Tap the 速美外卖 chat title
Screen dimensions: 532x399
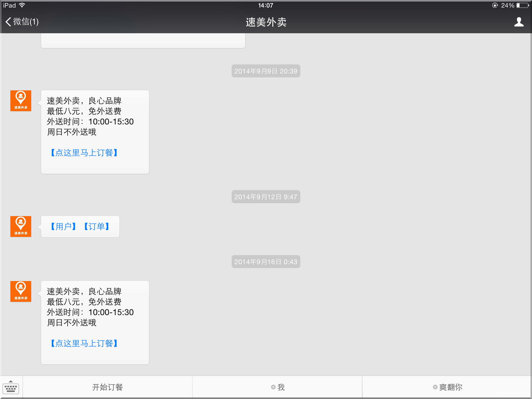click(266, 22)
